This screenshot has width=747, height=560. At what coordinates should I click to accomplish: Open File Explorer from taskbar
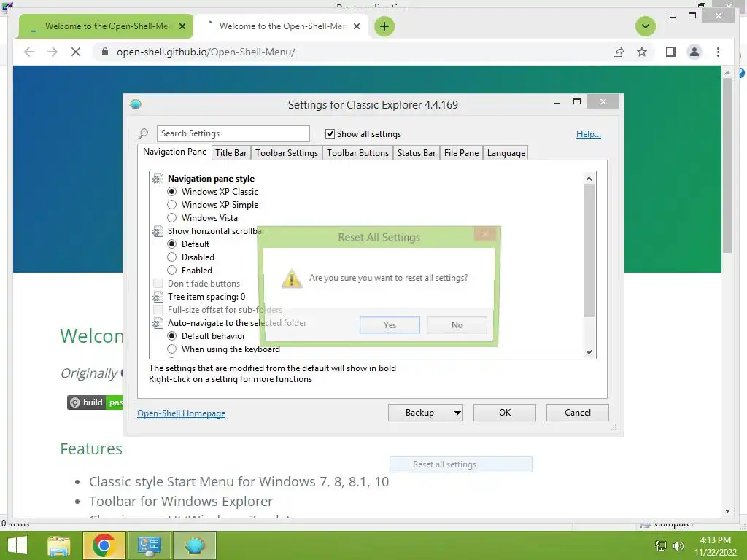[58, 545]
